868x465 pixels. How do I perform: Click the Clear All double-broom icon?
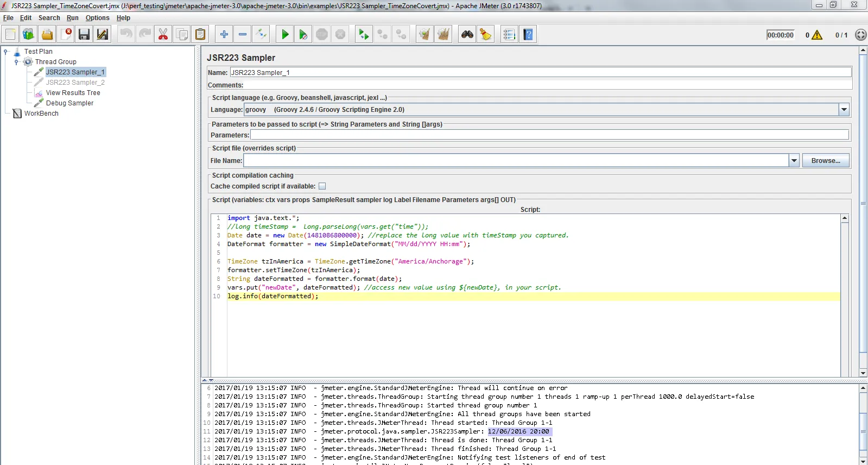click(443, 35)
